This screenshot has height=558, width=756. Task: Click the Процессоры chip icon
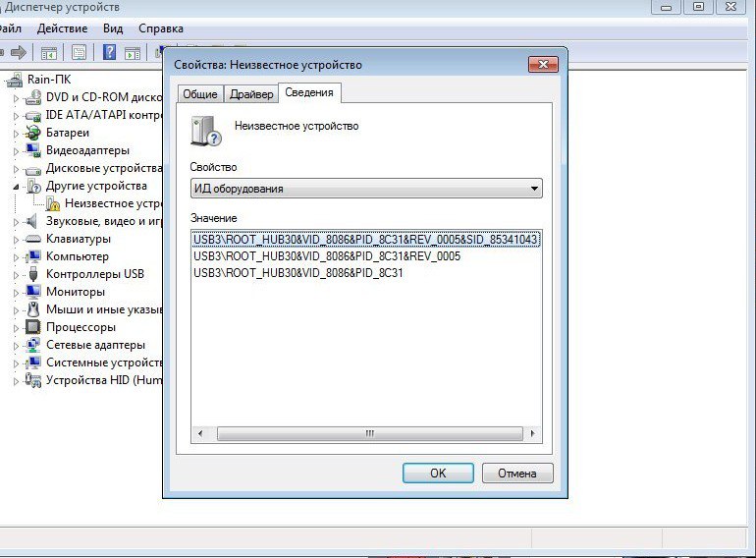[32, 327]
